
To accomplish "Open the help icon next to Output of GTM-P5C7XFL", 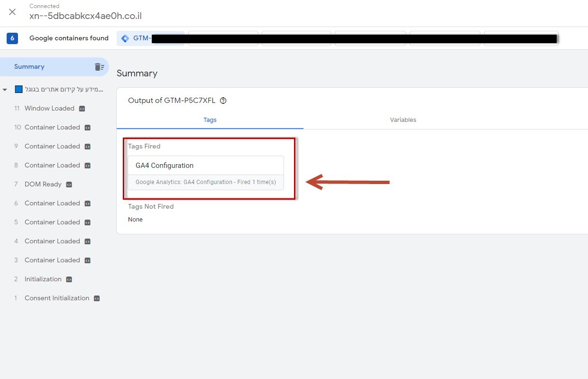I will [x=223, y=101].
